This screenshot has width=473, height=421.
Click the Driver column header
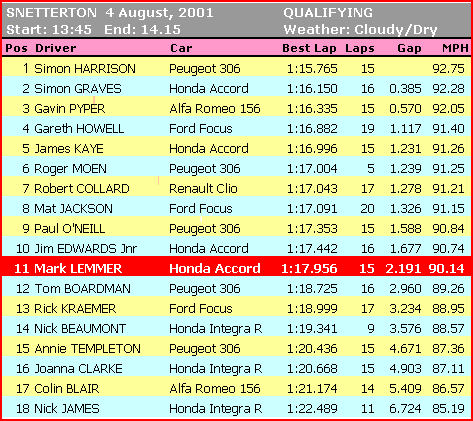point(56,48)
